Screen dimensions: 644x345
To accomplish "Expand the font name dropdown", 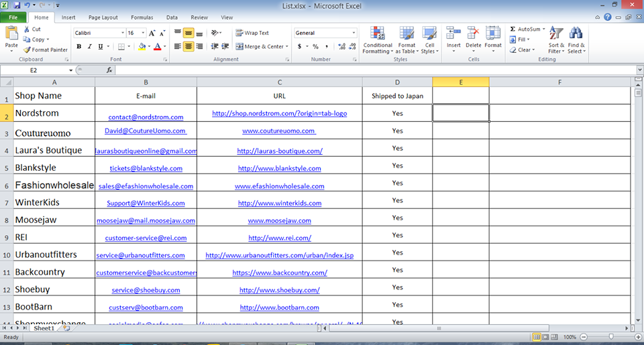I will pos(122,33).
